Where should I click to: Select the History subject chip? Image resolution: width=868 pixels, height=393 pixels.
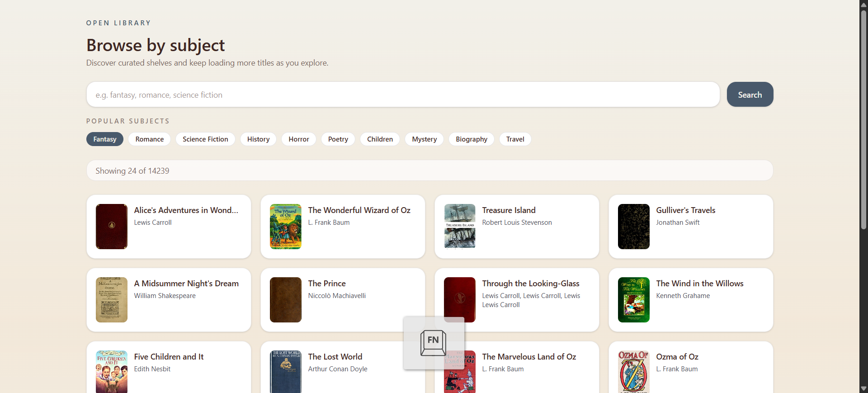coord(259,139)
